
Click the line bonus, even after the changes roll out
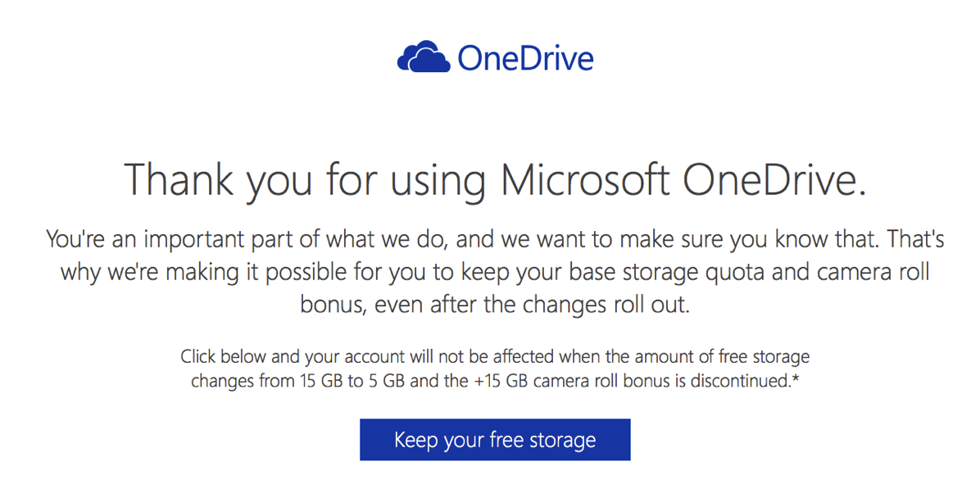coord(495,305)
